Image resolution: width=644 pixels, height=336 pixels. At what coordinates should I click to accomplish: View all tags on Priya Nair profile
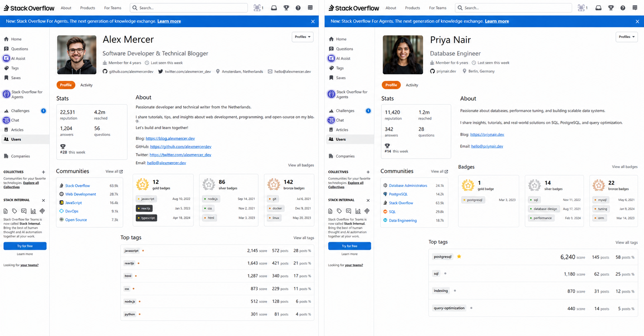click(627, 243)
